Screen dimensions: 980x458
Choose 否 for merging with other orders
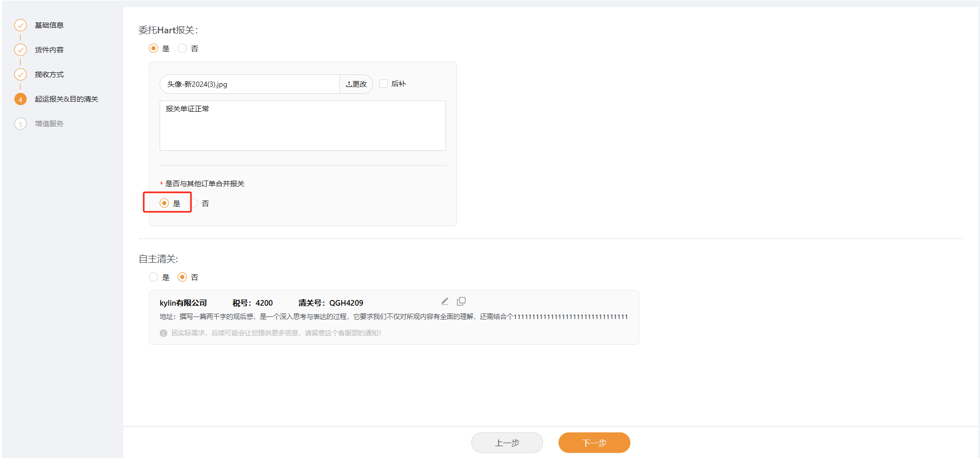pos(195,204)
